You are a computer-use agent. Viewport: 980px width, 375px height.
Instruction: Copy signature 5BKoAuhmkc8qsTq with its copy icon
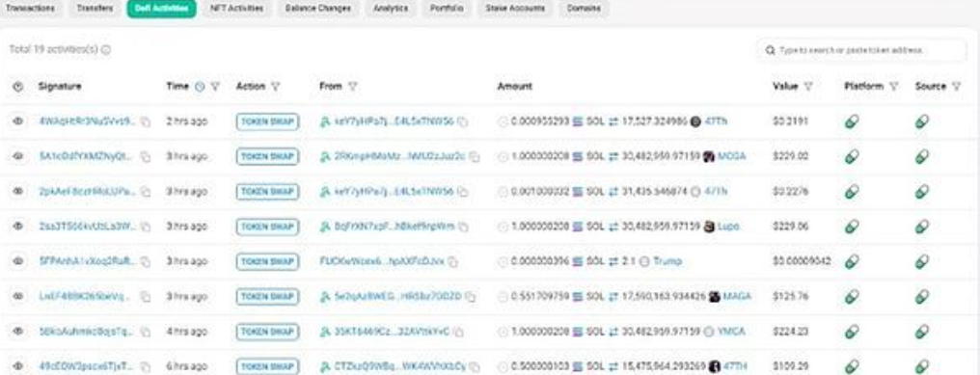click(145, 332)
